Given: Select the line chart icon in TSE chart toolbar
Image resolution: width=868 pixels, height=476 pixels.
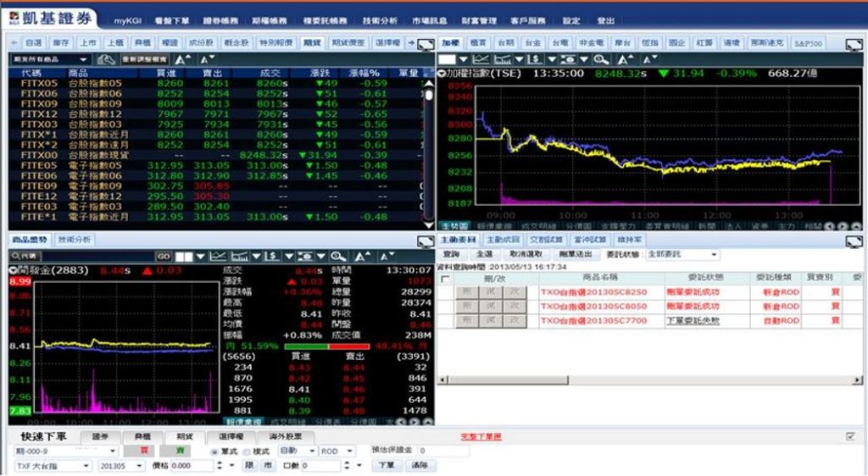Looking at the screenshot, I should click(481, 59).
